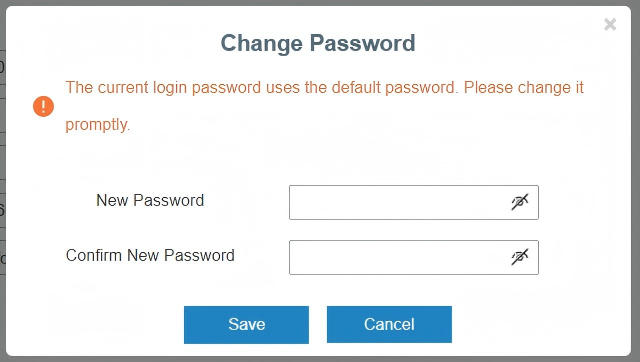The image size is (640, 362).
Task: Dismiss the Change Password dialog with X
Action: [610, 24]
